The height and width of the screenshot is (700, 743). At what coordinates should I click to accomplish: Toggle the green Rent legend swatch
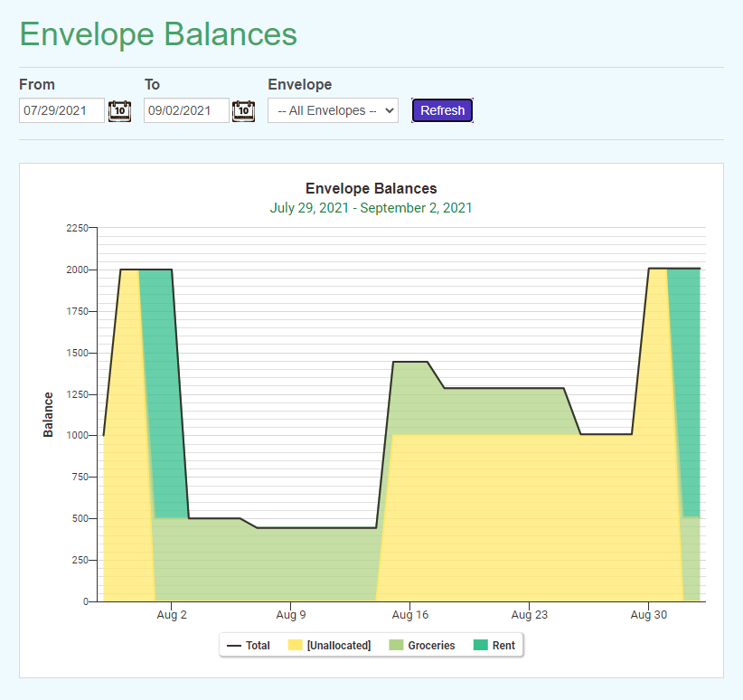click(481, 645)
